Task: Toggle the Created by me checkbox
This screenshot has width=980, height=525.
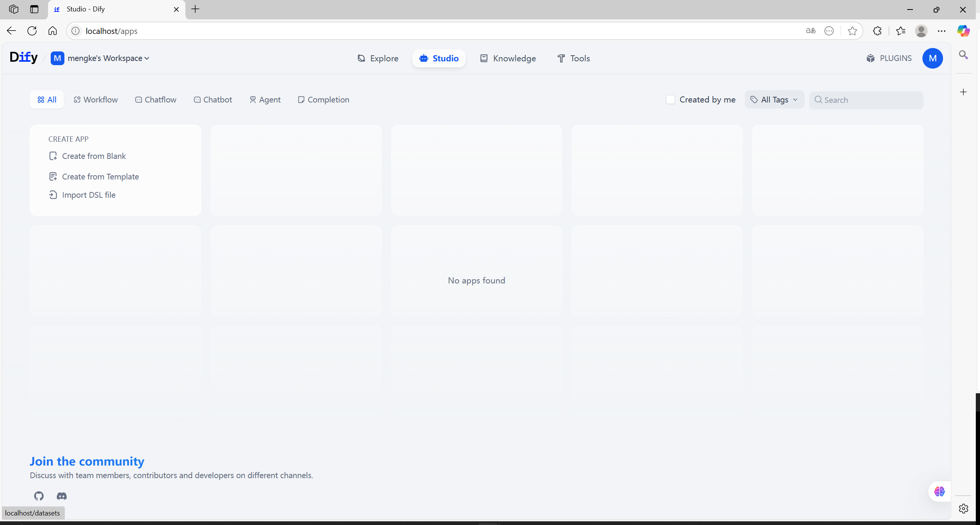Action: (x=670, y=100)
